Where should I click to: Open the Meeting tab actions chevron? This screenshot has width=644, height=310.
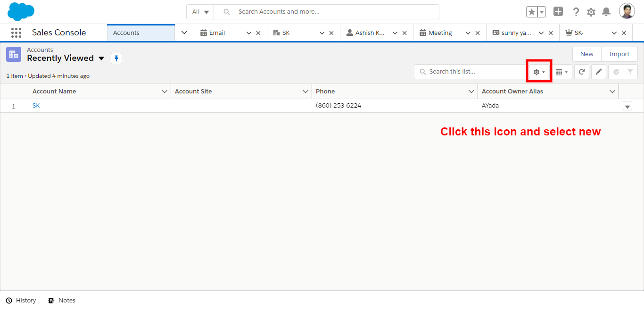pos(468,33)
